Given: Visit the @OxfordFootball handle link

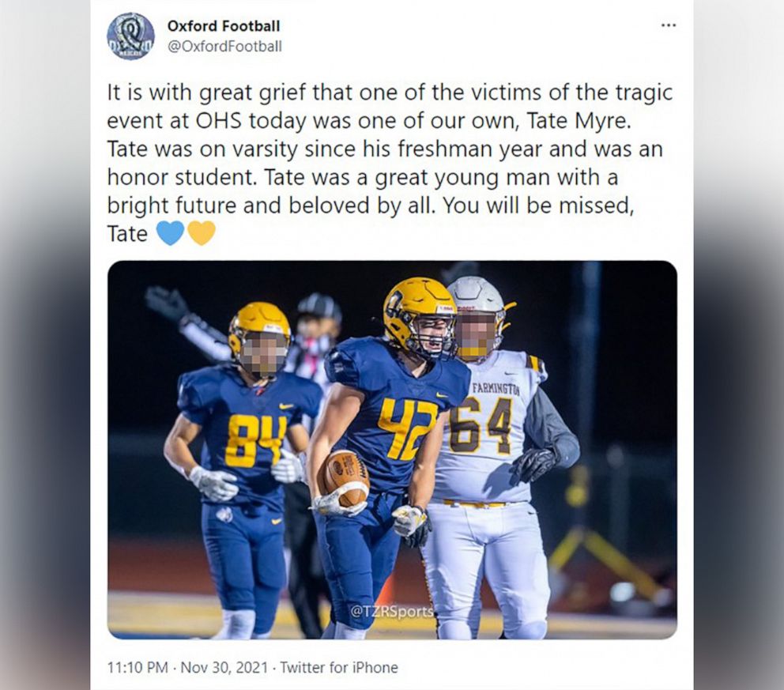Looking at the screenshot, I should tap(224, 47).
